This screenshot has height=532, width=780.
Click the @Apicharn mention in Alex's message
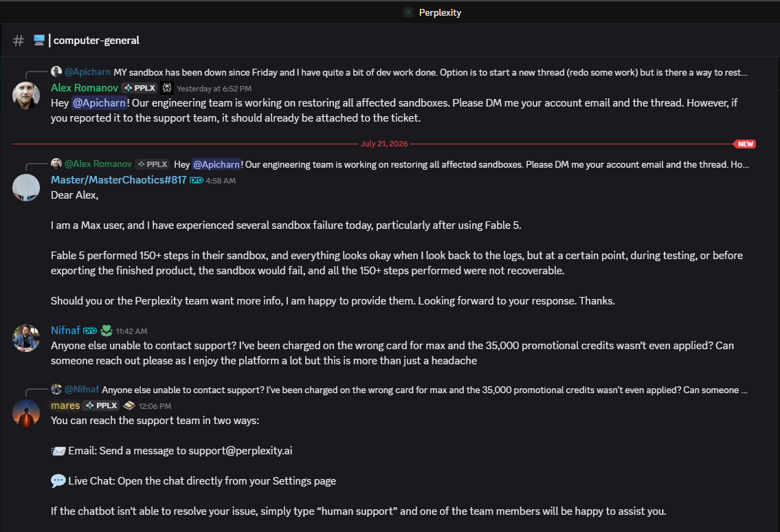pos(100,103)
